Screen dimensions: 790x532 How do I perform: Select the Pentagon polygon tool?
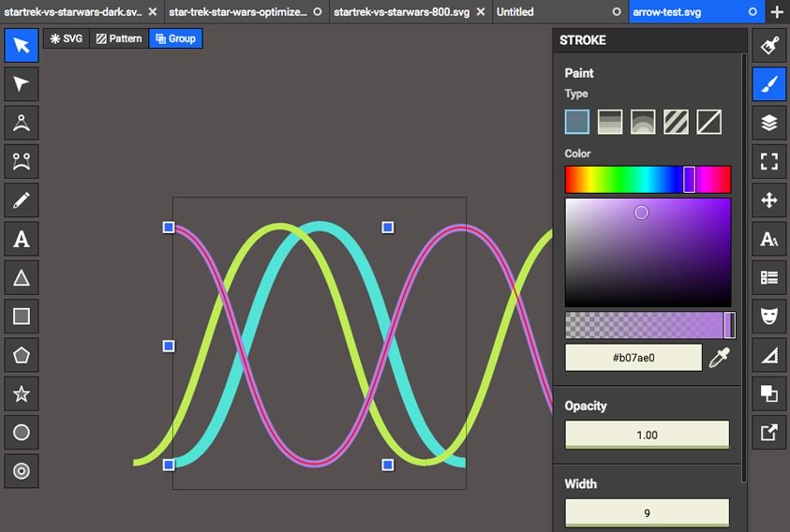pos(22,355)
